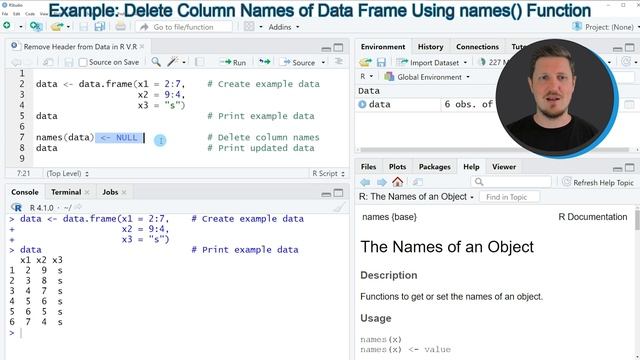Click the Help search field
Viewport: 640px width, 360px height.
[511, 182]
